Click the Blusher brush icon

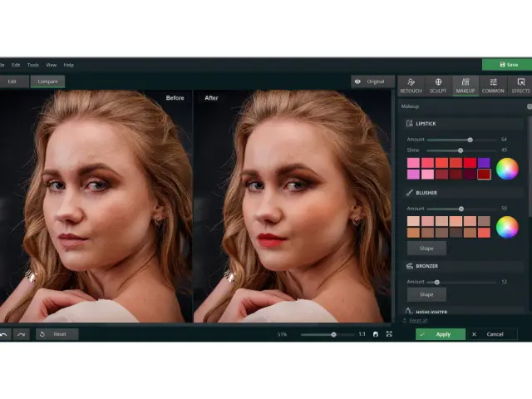(x=410, y=193)
